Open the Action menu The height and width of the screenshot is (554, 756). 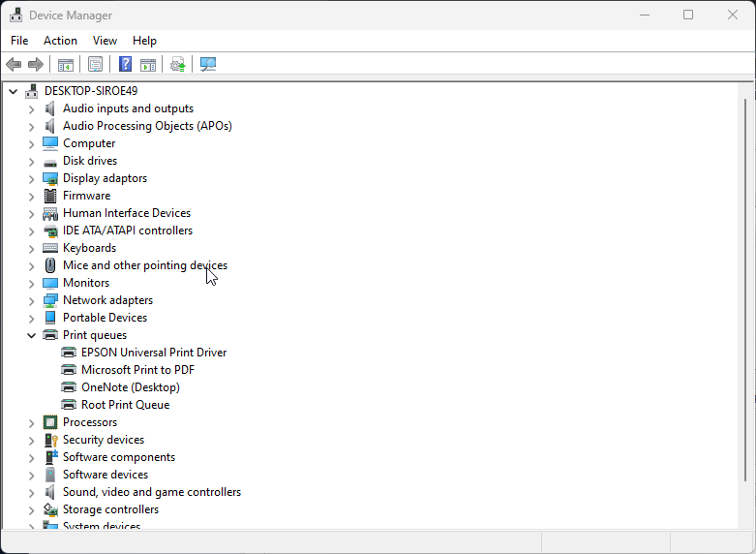click(x=60, y=41)
